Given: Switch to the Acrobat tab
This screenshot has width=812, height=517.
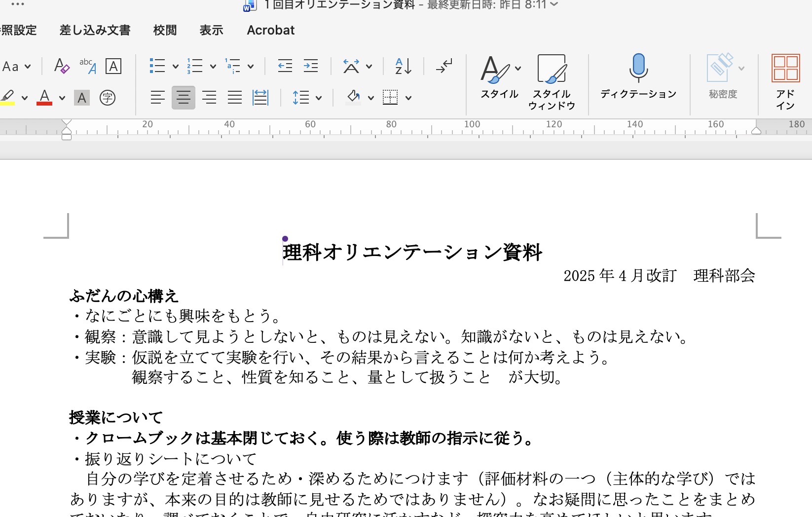Looking at the screenshot, I should tap(270, 30).
